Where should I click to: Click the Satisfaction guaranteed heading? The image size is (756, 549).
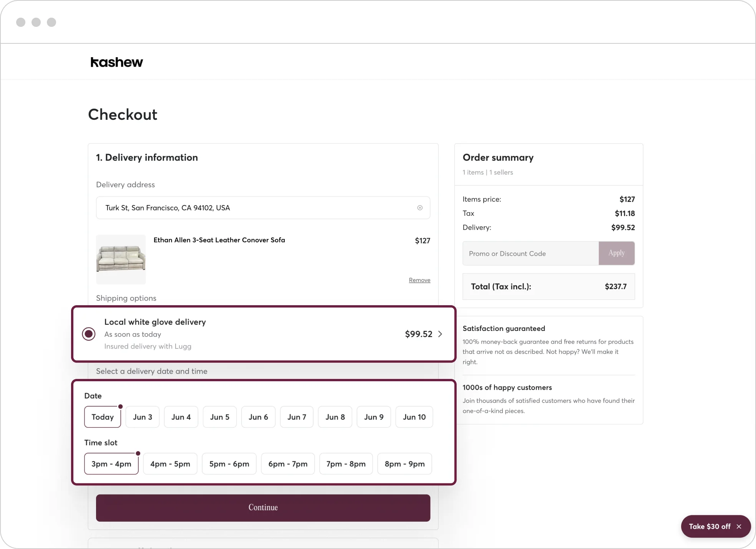click(x=504, y=328)
